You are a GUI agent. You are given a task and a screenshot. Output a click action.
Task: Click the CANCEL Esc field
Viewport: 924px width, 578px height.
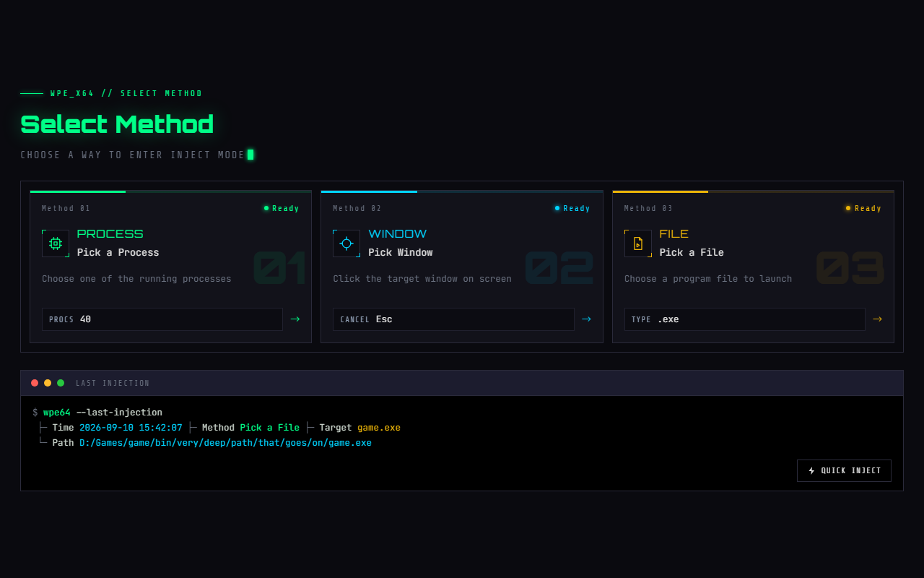pos(453,319)
